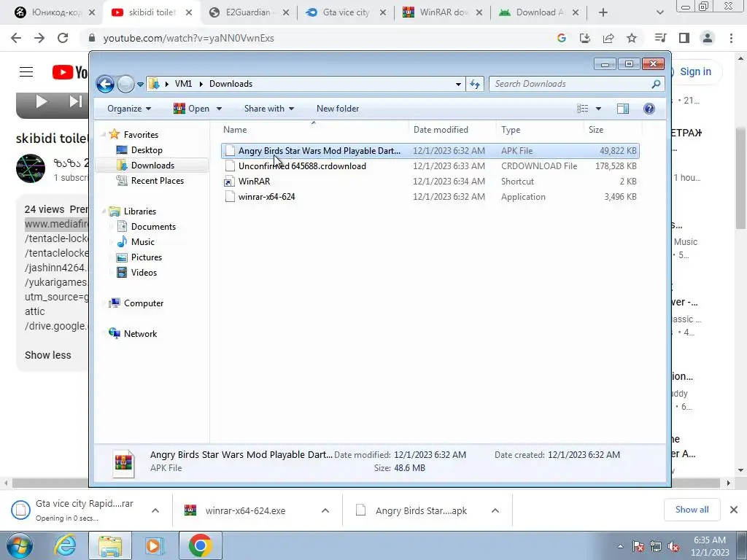The image size is (747, 560).
Task: Select Angry Birds Star Wars Mod APK file
Action: [430, 151]
